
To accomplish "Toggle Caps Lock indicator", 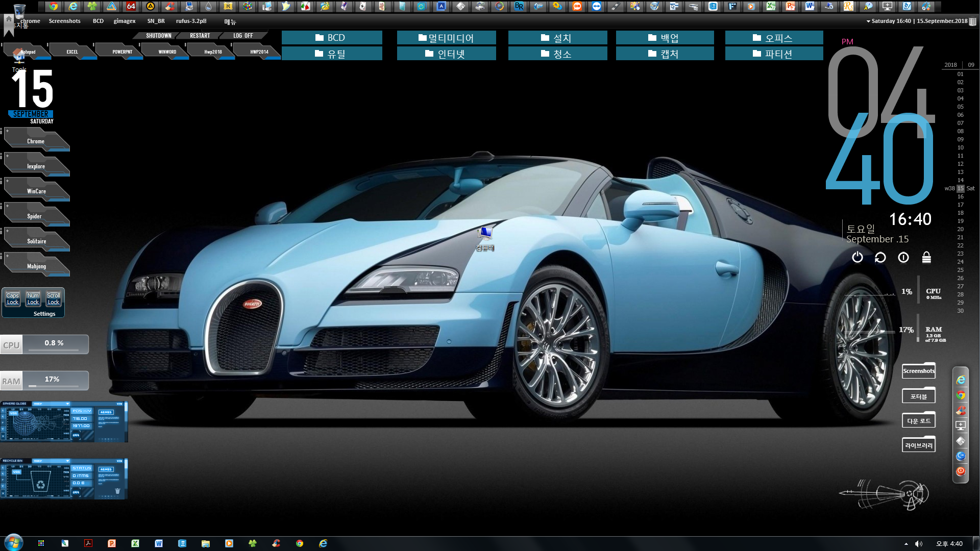I will tap(13, 299).
